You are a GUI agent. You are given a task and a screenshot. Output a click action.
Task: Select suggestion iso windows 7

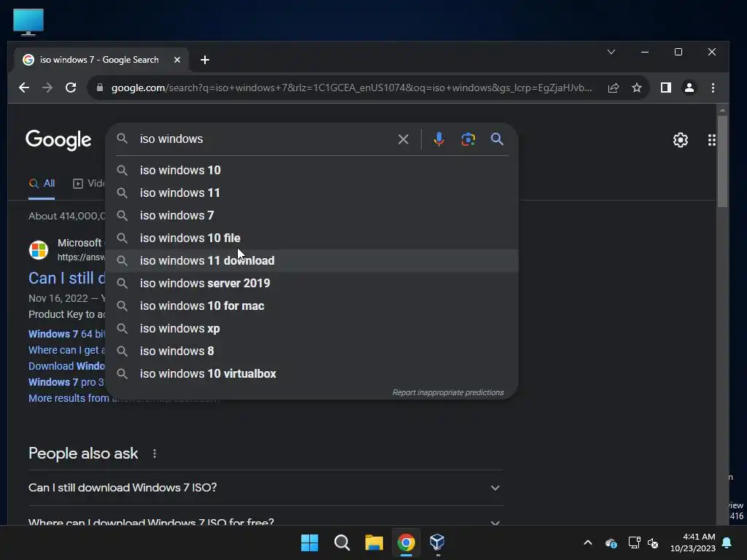[x=311, y=215]
